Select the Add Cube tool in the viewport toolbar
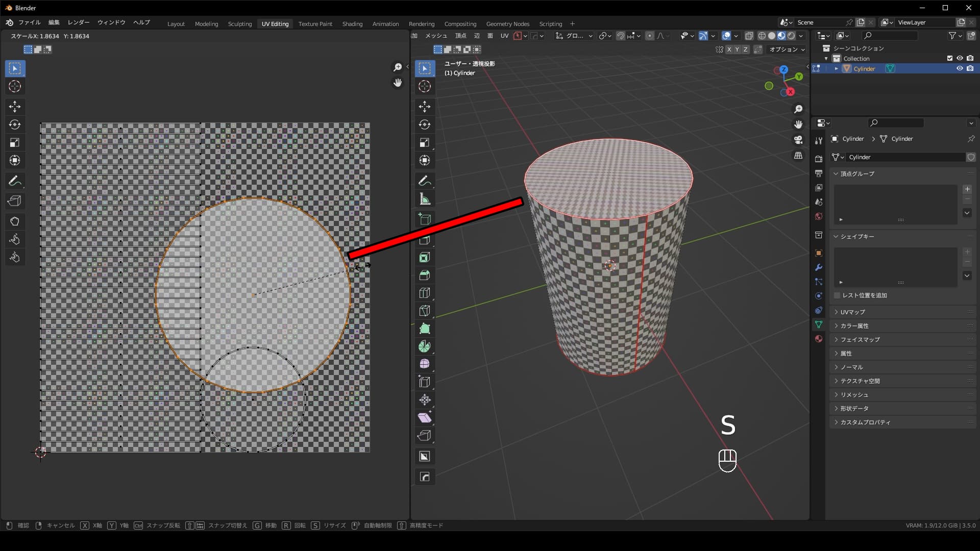 click(x=425, y=219)
